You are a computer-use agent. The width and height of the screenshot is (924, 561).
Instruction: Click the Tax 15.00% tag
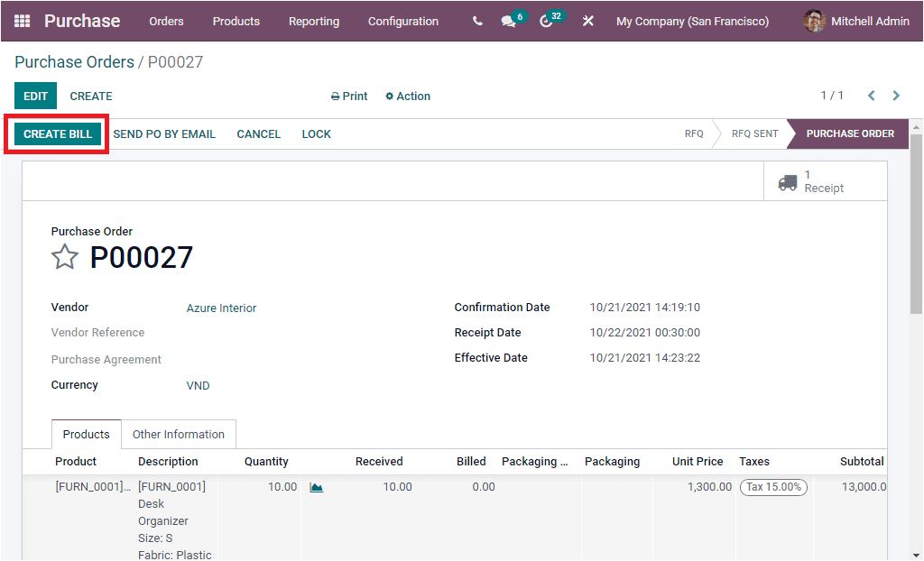coord(773,487)
